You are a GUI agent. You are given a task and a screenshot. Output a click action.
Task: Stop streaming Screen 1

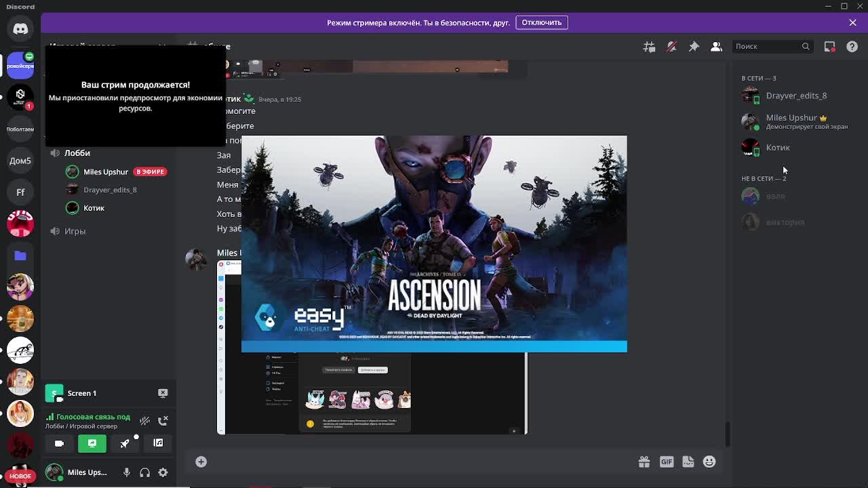163,393
